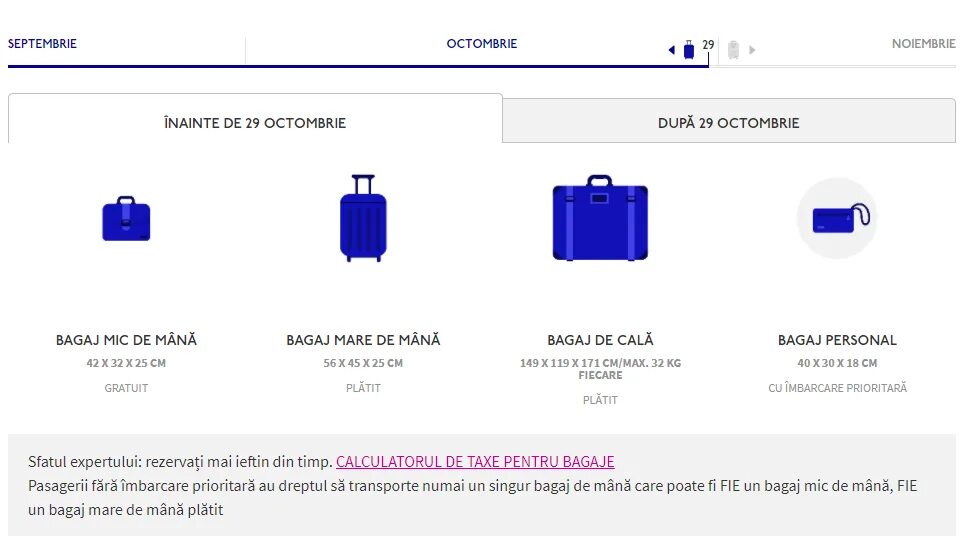Click the blue timeline progress bar

[358, 66]
